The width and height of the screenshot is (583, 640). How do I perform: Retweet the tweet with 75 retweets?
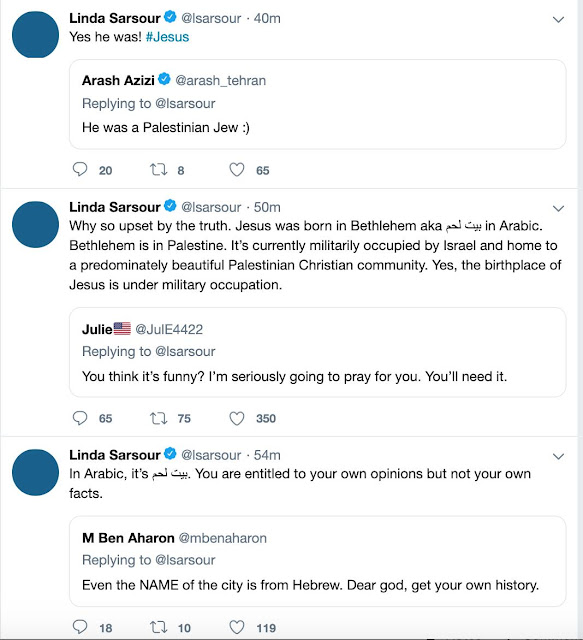pyautogui.click(x=158, y=418)
